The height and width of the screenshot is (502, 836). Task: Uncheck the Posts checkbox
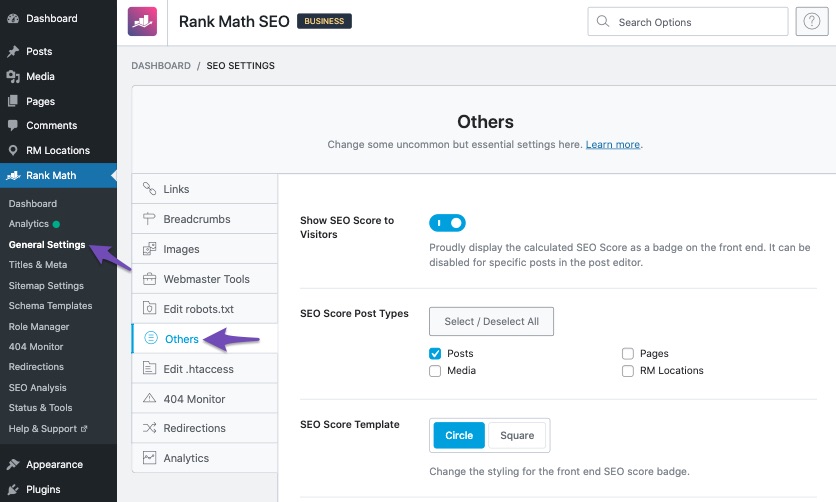point(435,354)
